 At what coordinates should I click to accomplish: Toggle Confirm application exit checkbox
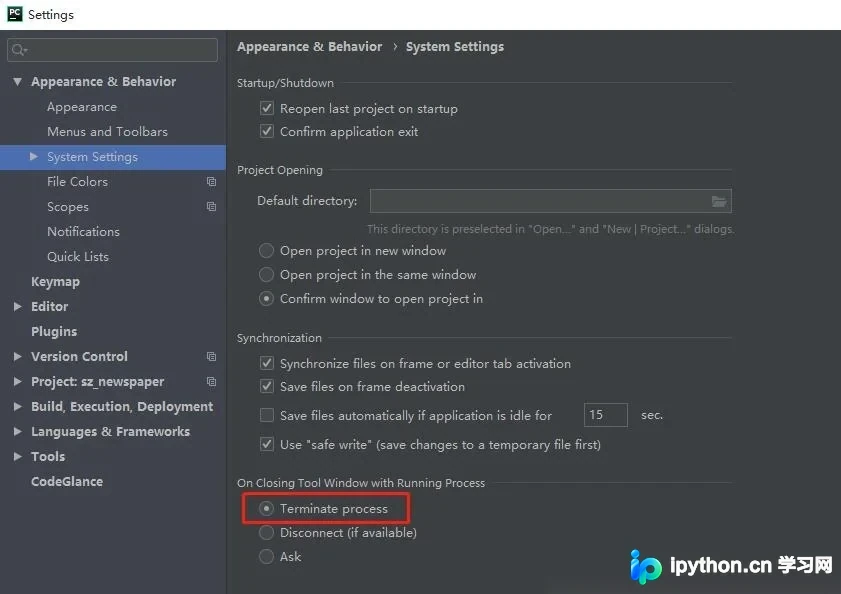click(x=267, y=131)
